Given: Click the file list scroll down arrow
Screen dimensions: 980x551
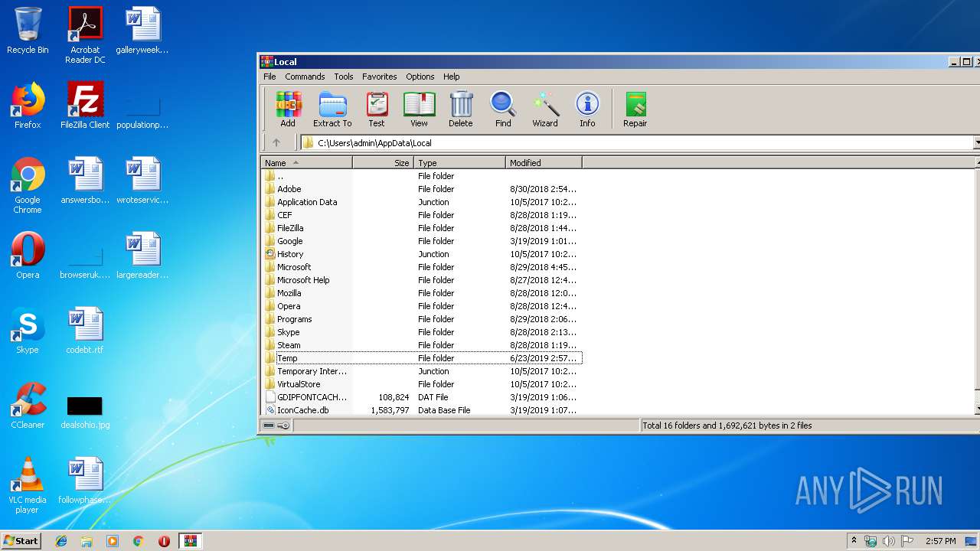Looking at the screenshot, I should coord(977,410).
